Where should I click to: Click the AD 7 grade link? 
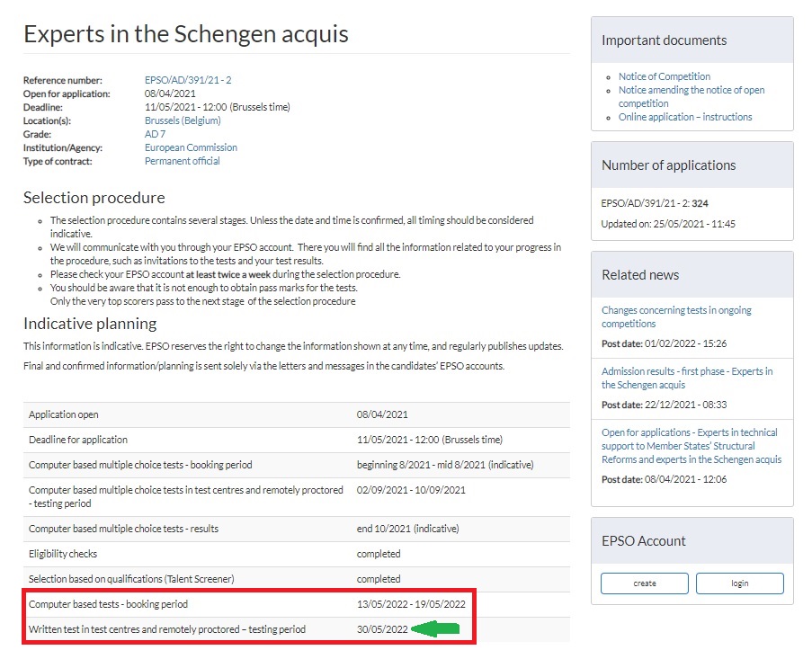[x=155, y=135]
